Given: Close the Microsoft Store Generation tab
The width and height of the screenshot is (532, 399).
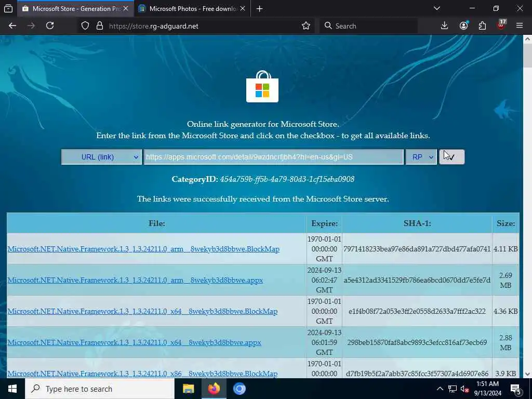Looking at the screenshot, I should click(126, 9).
